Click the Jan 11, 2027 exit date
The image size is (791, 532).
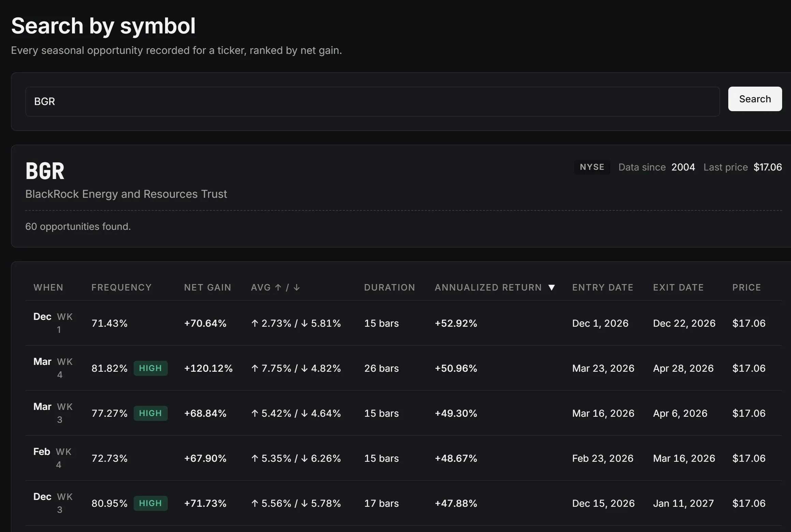[x=683, y=503]
